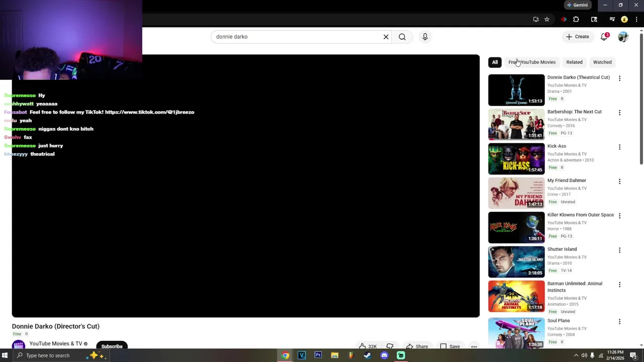Image resolution: width=644 pixels, height=362 pixels.
Task: Like the video with thumbs up
Action: pos(368,346)
